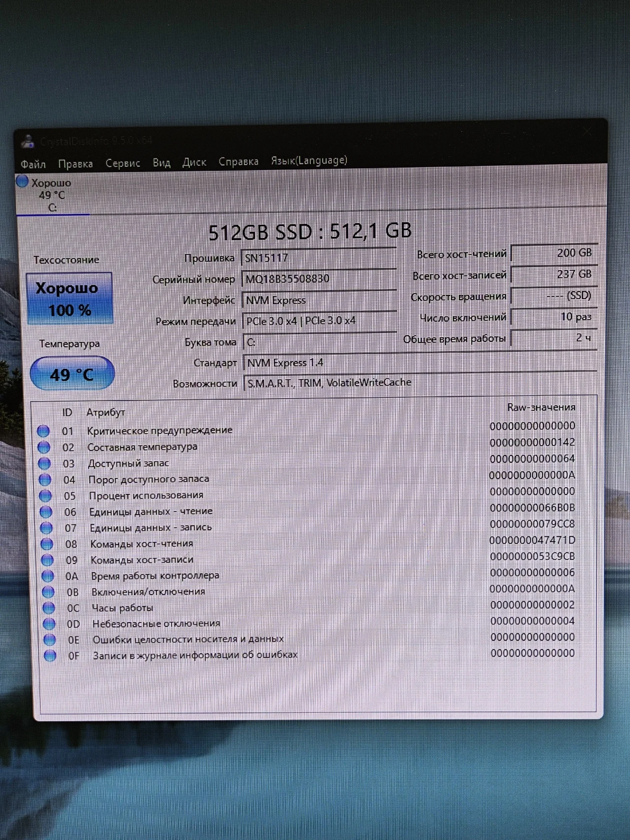Open the Диск menu

(194, 162)
